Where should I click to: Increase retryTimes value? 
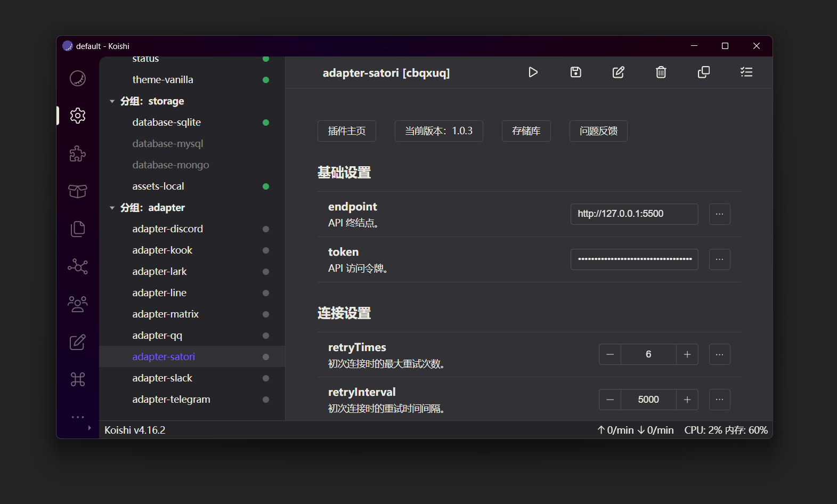pos(687,354)
